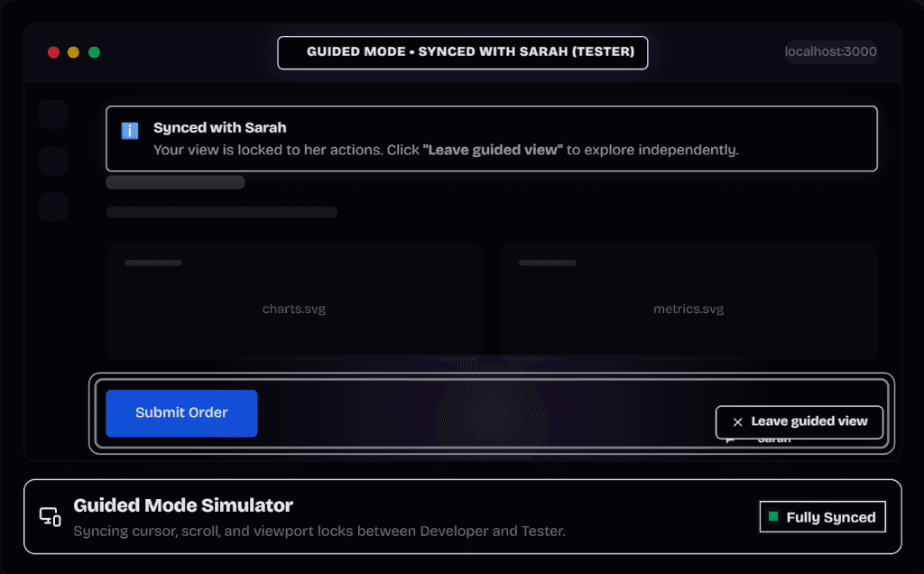Image resolution: width=924 pixels, height=574 pixels.
Task: Click the 'Your view is locked' message text
Action: [446, 151]
